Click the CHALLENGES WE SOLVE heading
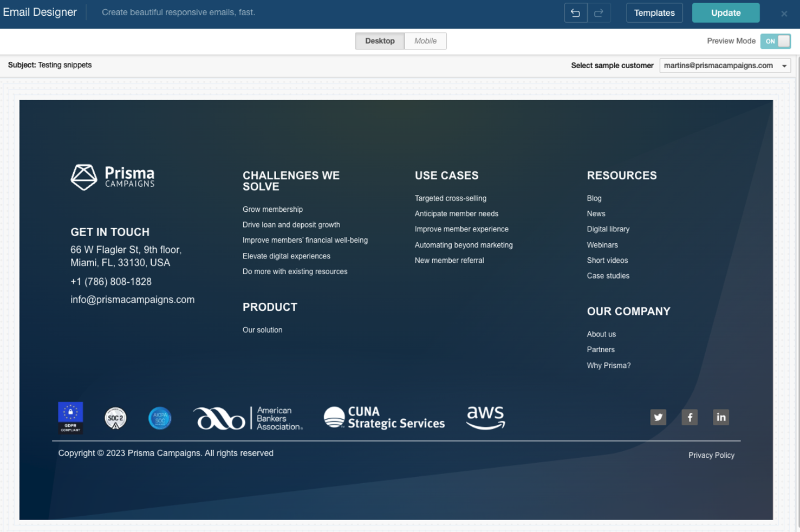The image size is (800, 532). (291, 181)
